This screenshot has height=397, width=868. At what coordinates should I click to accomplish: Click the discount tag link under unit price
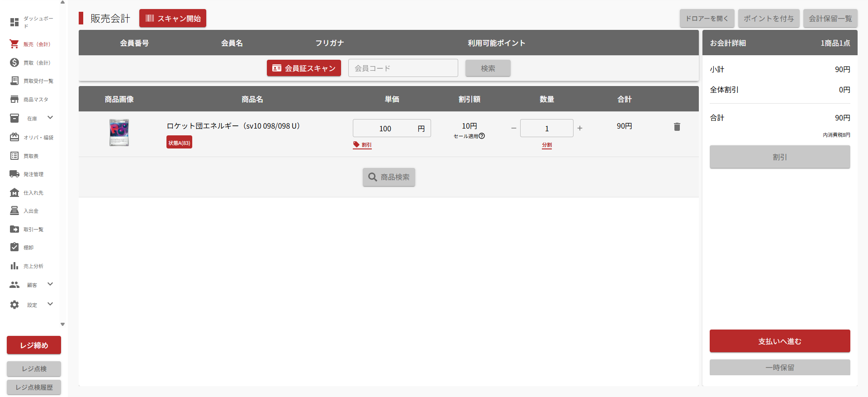pyautogui.click(x=362, y=145)
